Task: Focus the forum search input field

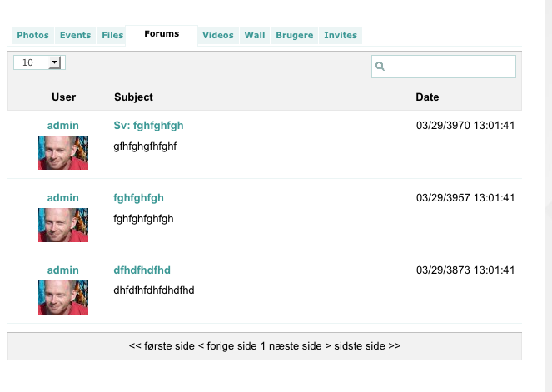Action: [444, 67]
